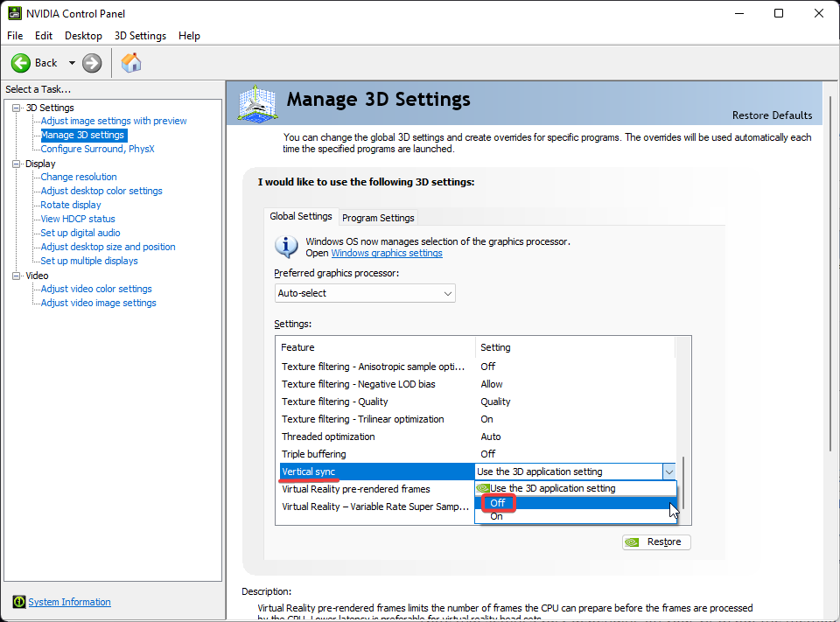840x622 pixels.
Task: Select the Vertical sync feature row
Action: point(376,472)
